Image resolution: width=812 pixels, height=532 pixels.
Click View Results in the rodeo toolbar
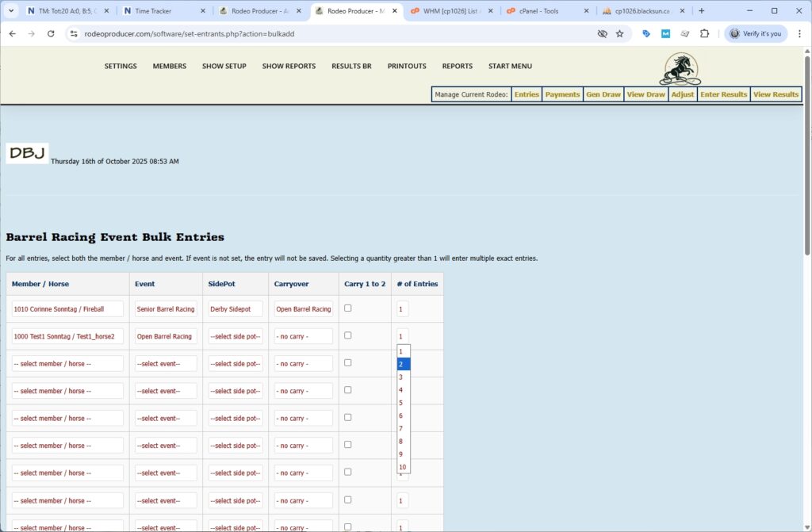(776, 94)
